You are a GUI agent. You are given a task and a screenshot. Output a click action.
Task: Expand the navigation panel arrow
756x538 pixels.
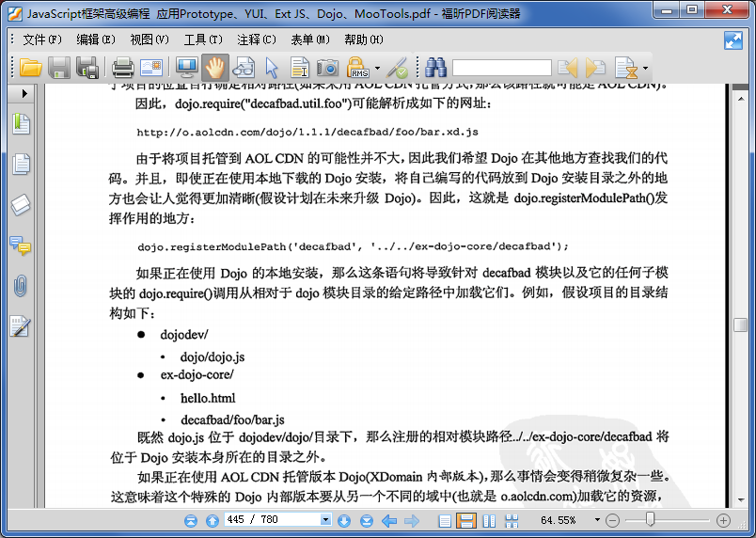(x=24, y=93)
